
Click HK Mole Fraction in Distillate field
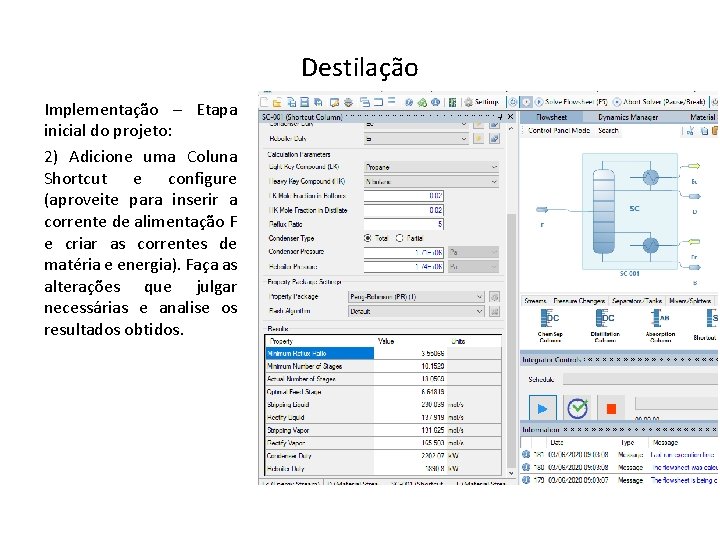(x=404, y=210)
